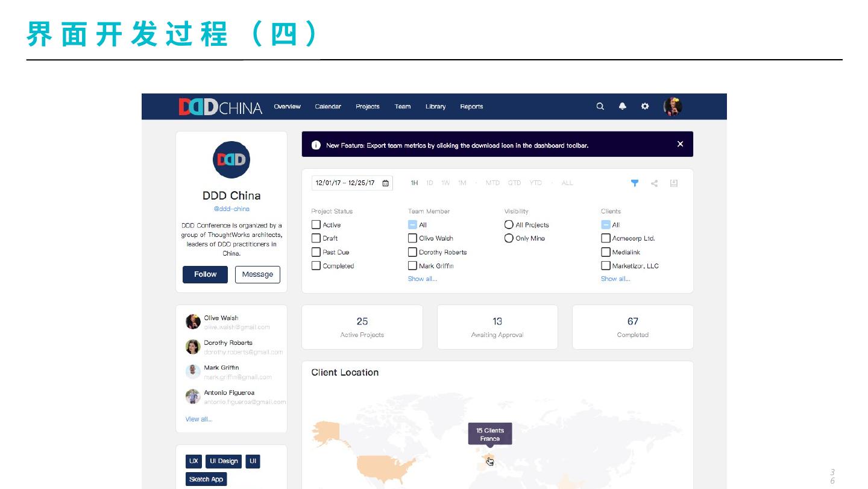Image resolution: width=868 pixels, height=489 pixels.
Task: Click the search magnifier icon
Action: pos(600,107)
